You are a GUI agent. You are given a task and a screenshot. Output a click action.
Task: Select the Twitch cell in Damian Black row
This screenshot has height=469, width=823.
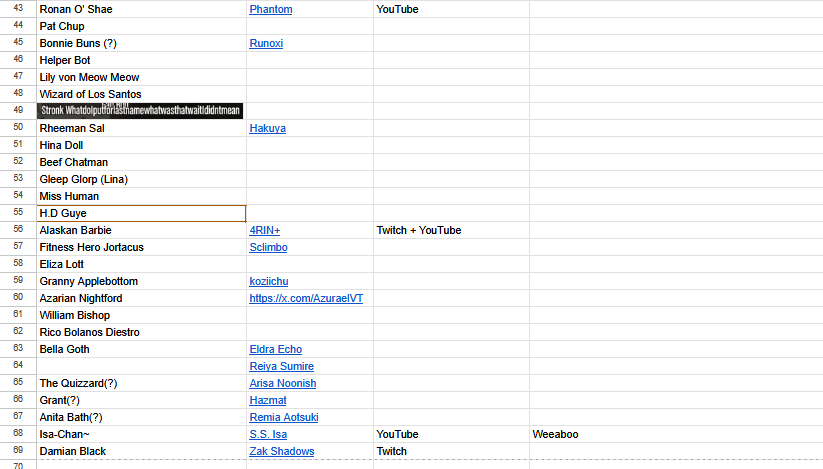451,451
